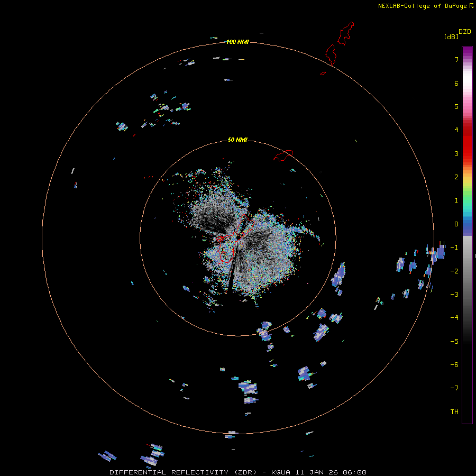Image resolution: width=476 pixels, height=476 pixels.
Task: Click the radar site at the rings' center
Action: pos(239,237)
